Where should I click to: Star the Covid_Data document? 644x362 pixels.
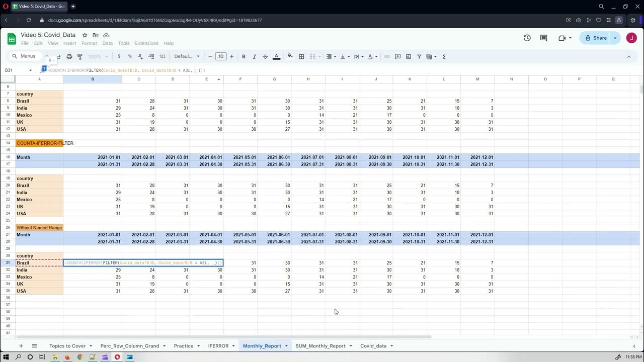[85, 35]
